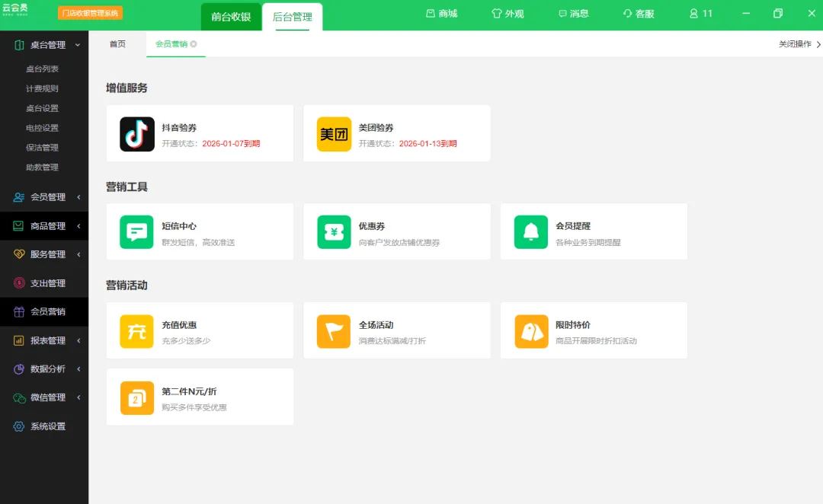Screen dimensions: 823x504
Task: Switch to the 前台收银 tab
Action: [231, 17]
